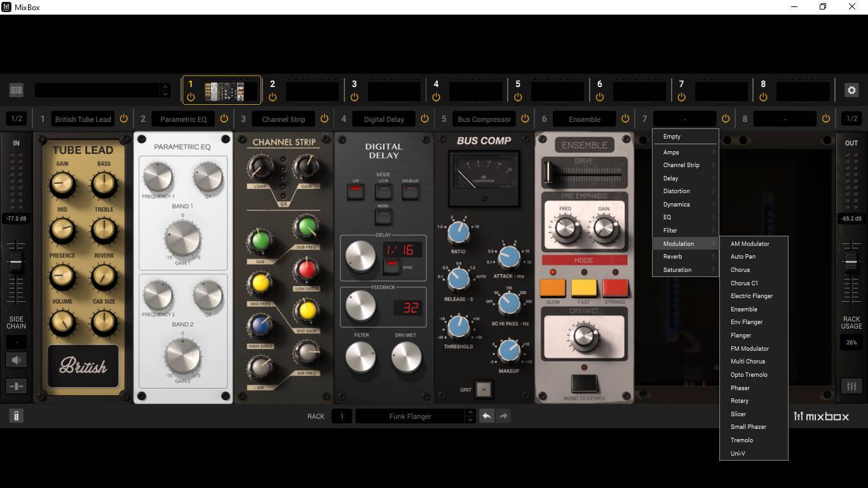Open the Ensemble slot selector

point(585,119)
